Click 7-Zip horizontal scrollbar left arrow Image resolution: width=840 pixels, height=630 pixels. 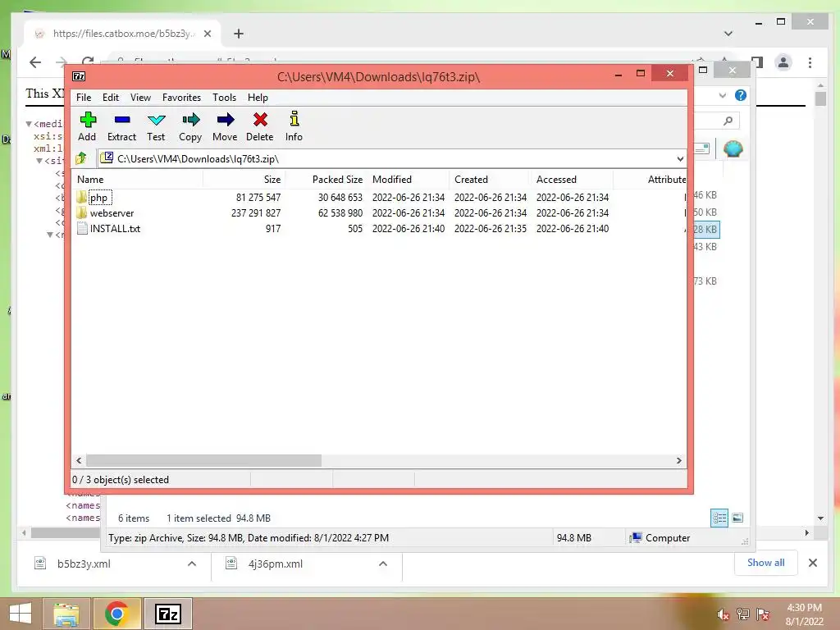(79, 461)
